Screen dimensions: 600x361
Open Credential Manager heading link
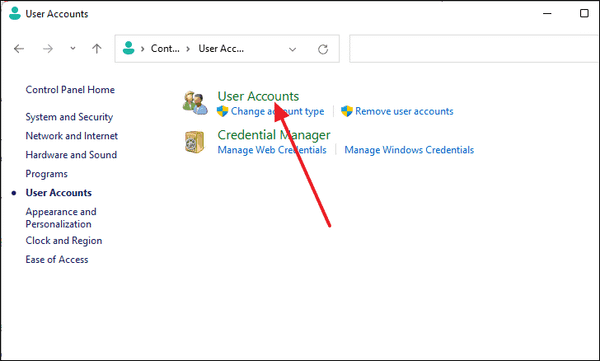pyautogui.click(x=274, y=135)
